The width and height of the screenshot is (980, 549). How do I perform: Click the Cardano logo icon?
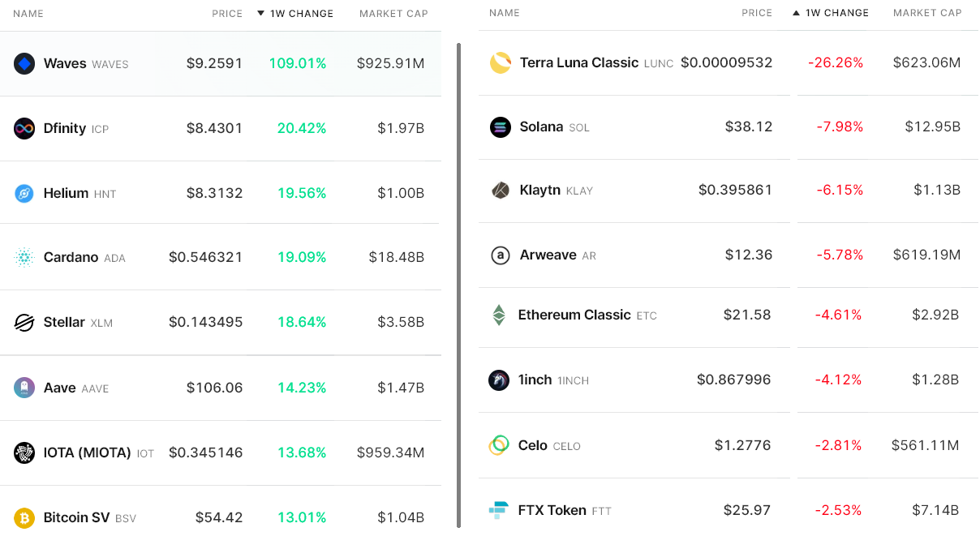coord(24,257)
